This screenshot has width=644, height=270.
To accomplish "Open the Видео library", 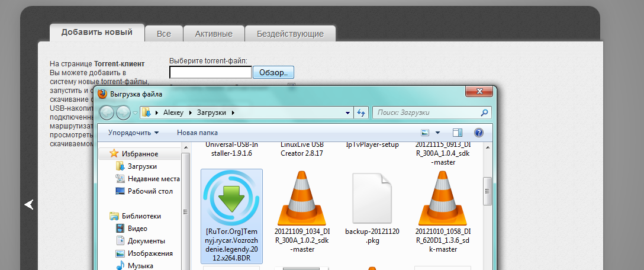I will click(137, 229).
